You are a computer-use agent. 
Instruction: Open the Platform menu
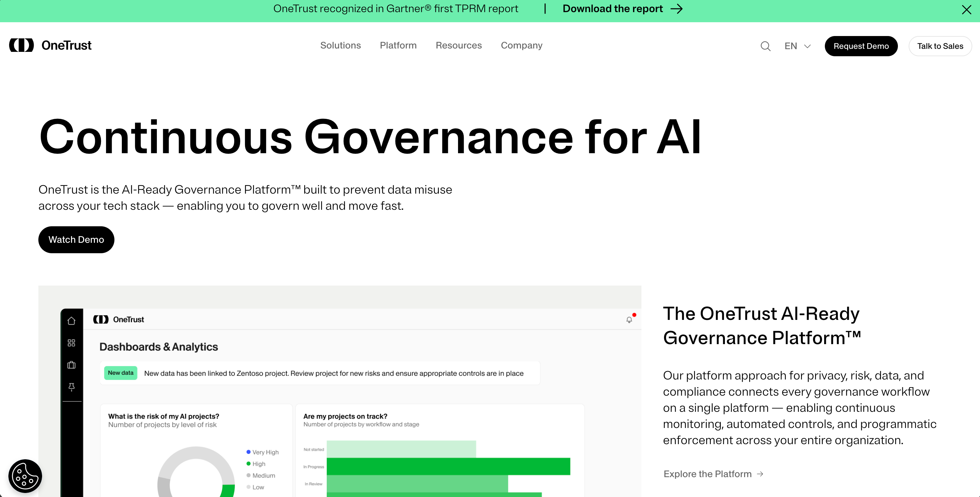pyautogui.click(x=398, y=45)
